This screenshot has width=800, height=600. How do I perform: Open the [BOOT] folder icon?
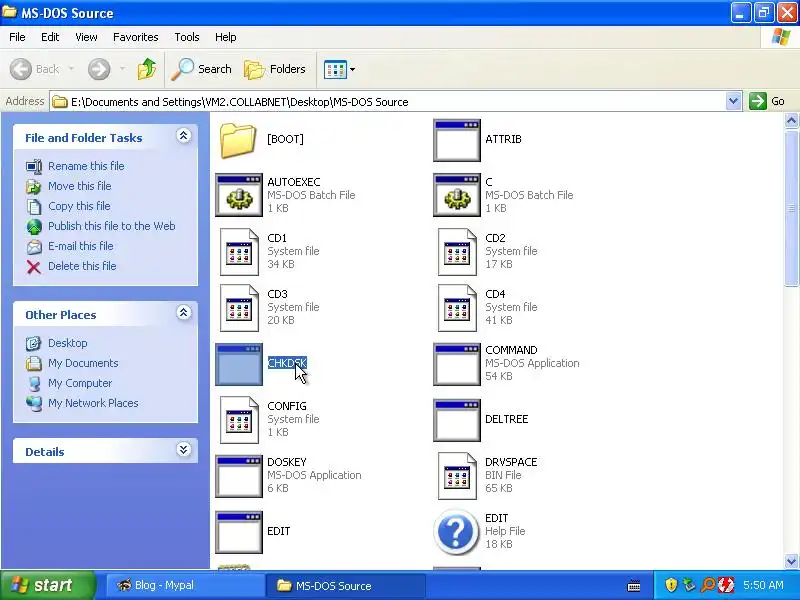pyautogui.click(x=238, y=139)
